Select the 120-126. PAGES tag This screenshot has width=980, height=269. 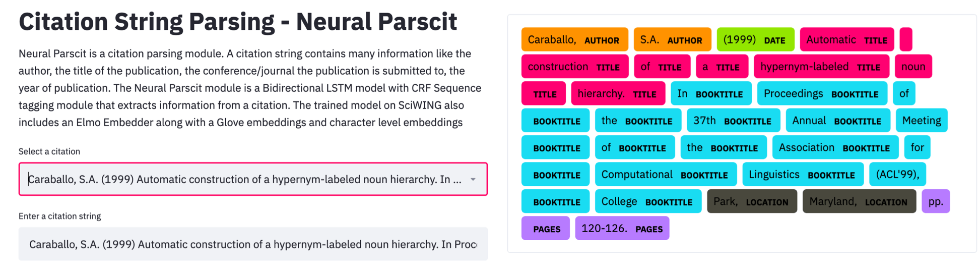coord(622,228)
